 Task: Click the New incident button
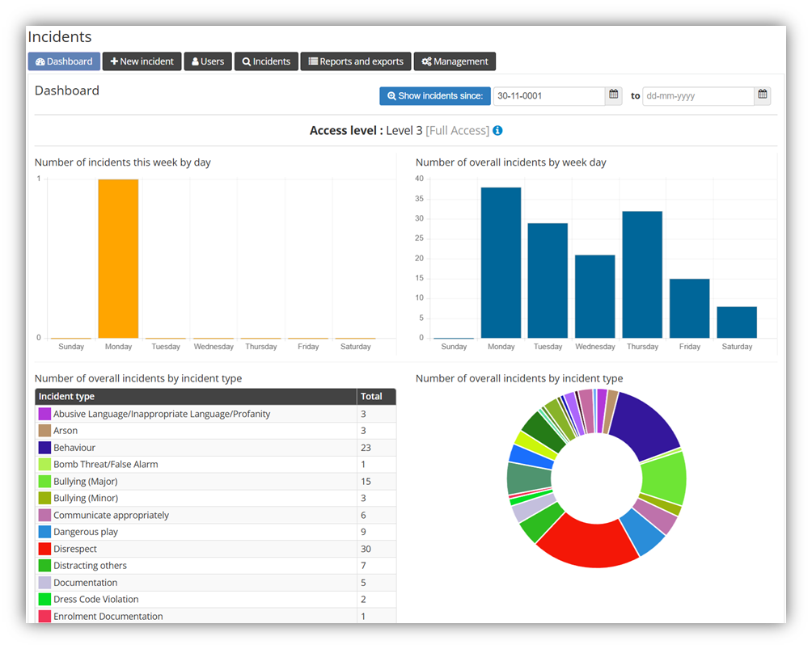tap(142, 61)
